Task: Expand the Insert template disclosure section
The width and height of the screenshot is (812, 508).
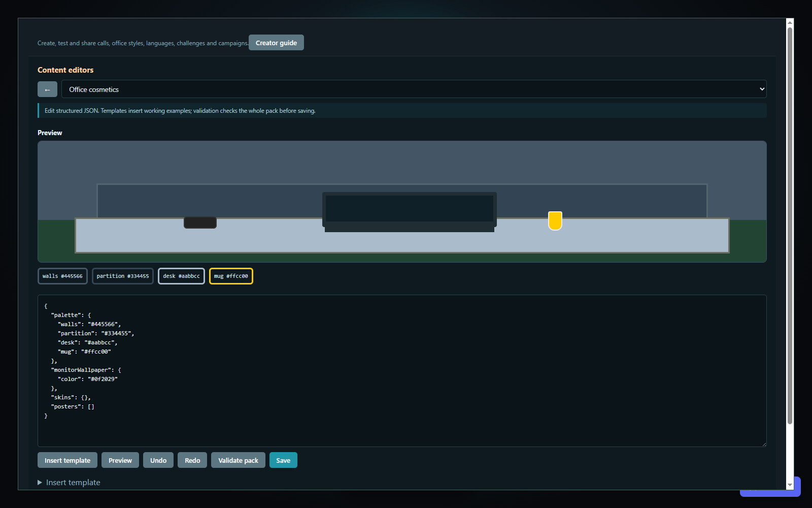Action: click(x=69, y=482)
